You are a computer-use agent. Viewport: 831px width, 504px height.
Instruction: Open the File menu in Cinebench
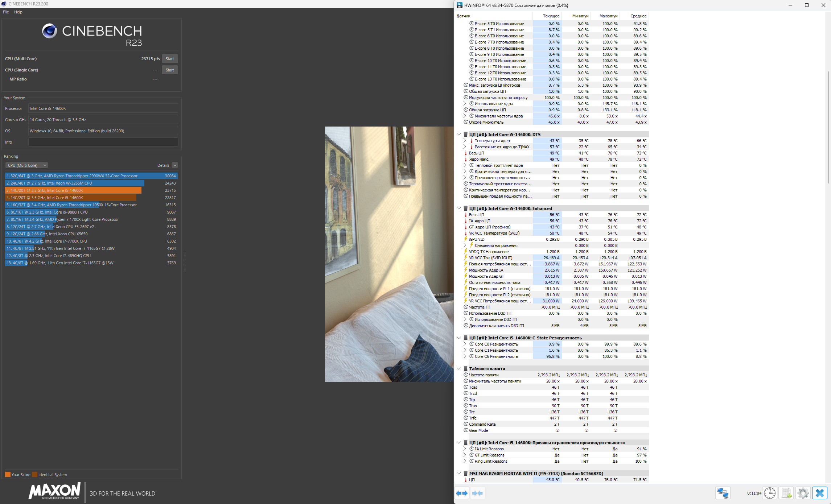(x=6, y=12)
